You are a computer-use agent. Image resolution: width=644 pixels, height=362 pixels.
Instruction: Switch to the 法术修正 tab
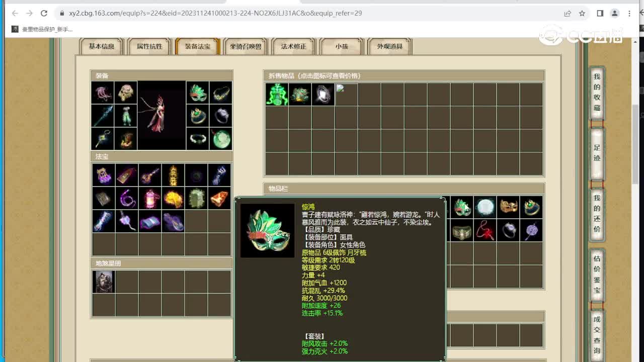[x=293, y=46]
